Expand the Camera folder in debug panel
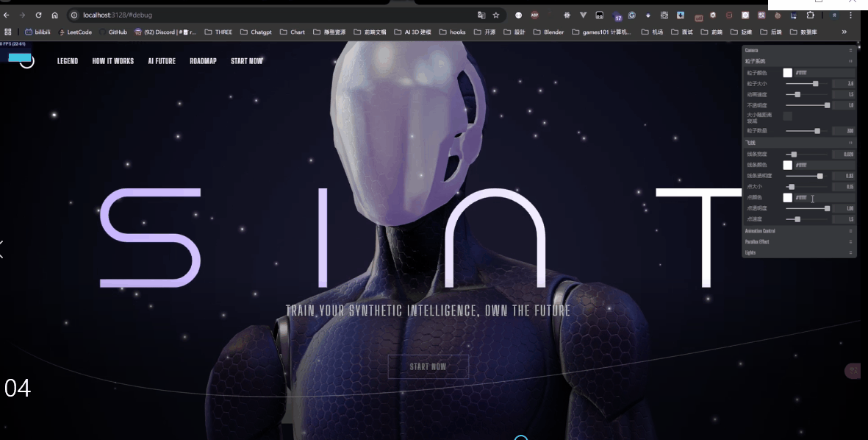 click(799, 51)
